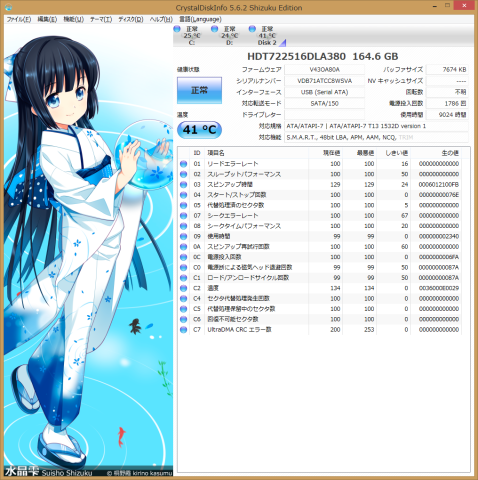Click status orb for ID 0C row

(x=183, y=257)
